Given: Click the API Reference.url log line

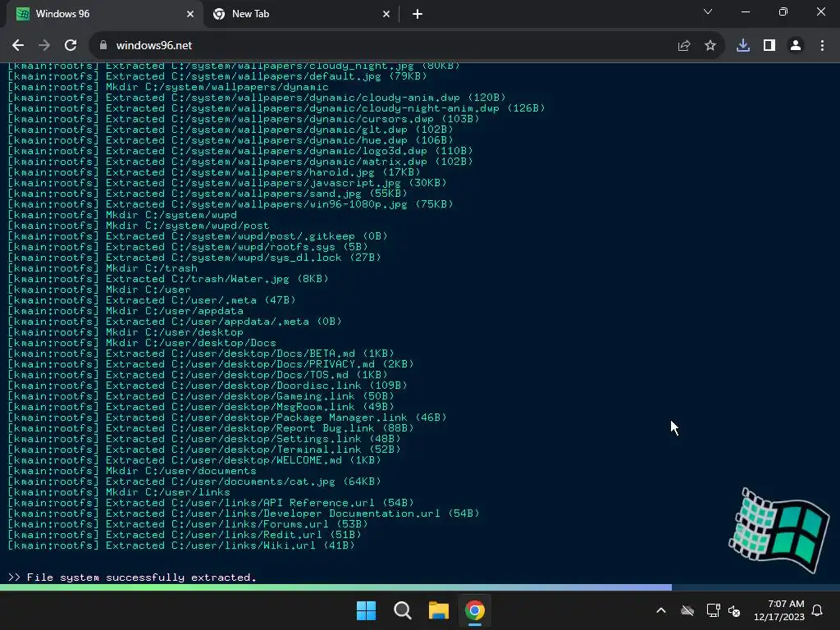Looking at the screenshot, I should click(211, 503).
